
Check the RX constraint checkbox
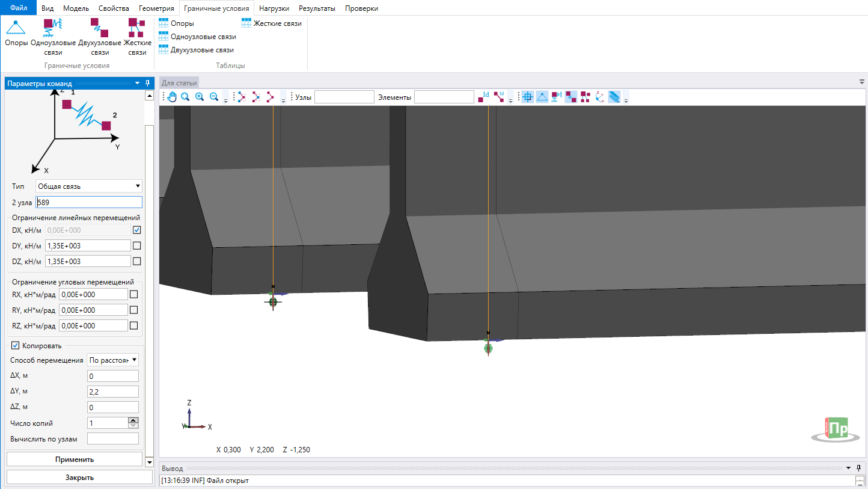pos(133,294)
